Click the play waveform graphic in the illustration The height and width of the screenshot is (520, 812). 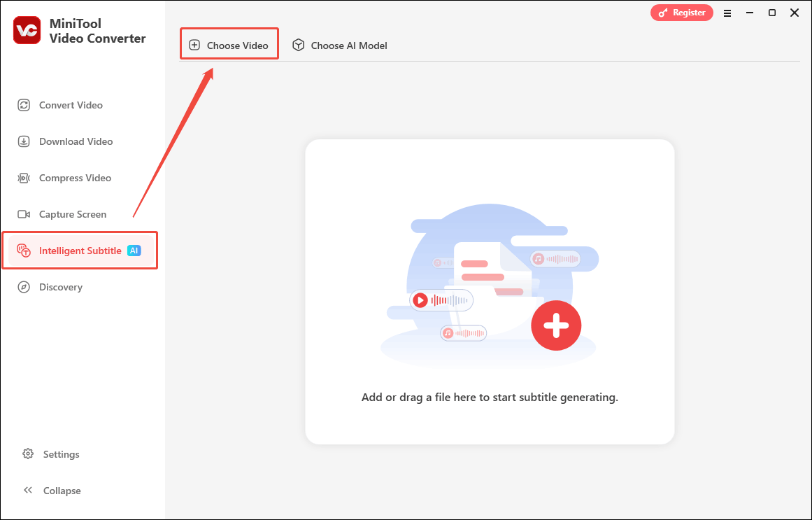click(441, 300)
